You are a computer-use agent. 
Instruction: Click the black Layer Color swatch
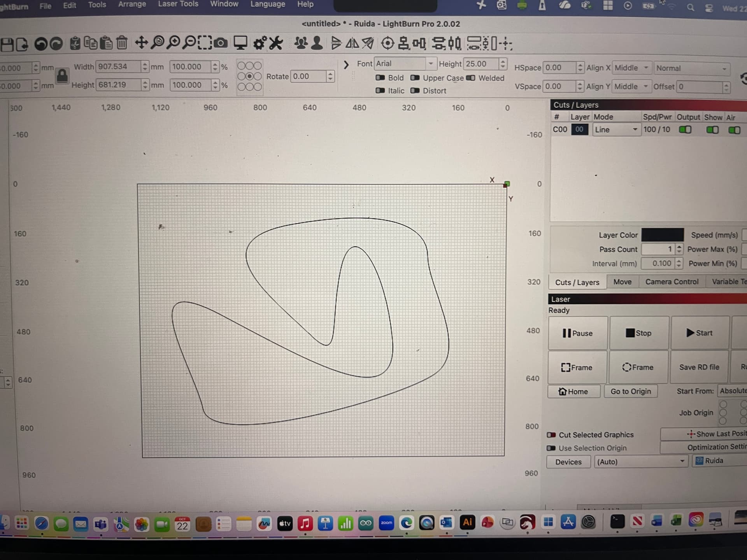(x=662, y=235)
